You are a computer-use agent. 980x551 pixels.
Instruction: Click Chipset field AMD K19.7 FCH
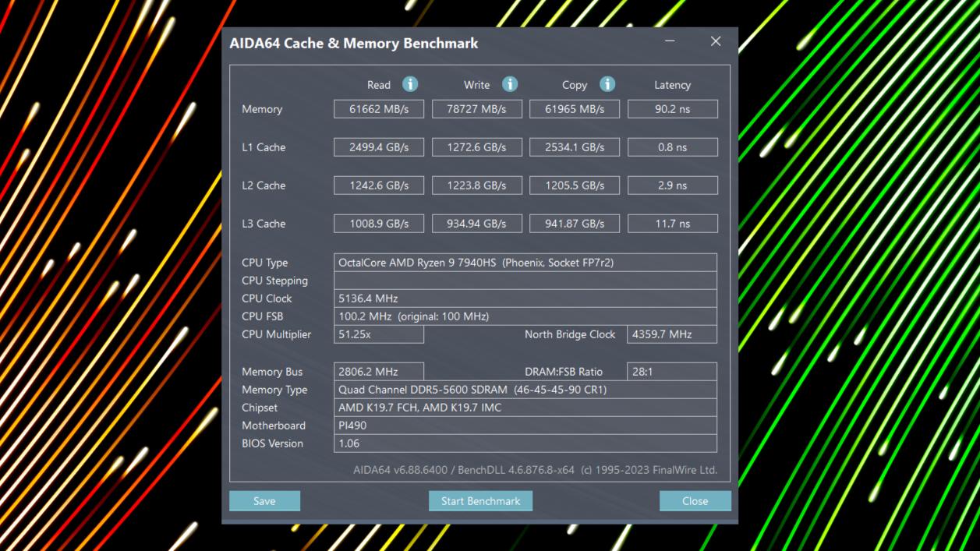click(525, 408)
